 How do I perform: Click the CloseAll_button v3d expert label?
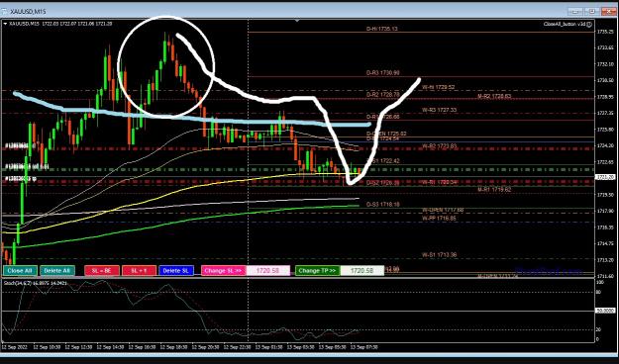565,25
